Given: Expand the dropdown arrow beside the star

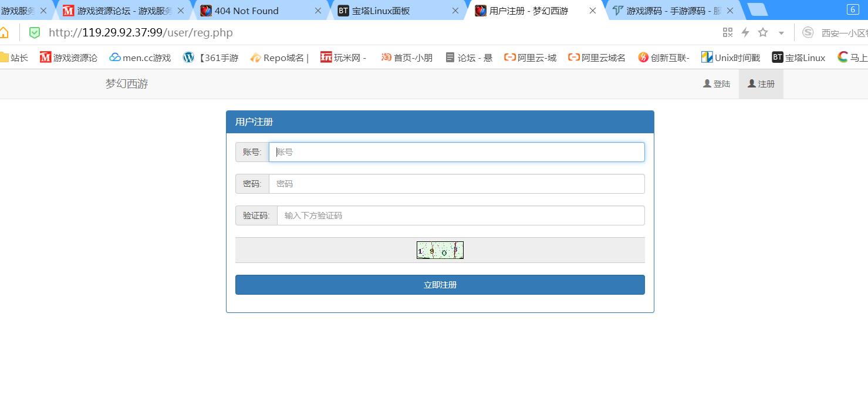Looking at the screenshot, I should click(781, 33).
